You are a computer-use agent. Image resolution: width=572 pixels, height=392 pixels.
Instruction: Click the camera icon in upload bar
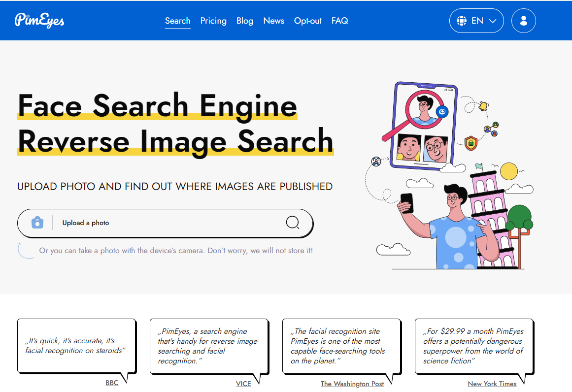(x=37, y=223)
